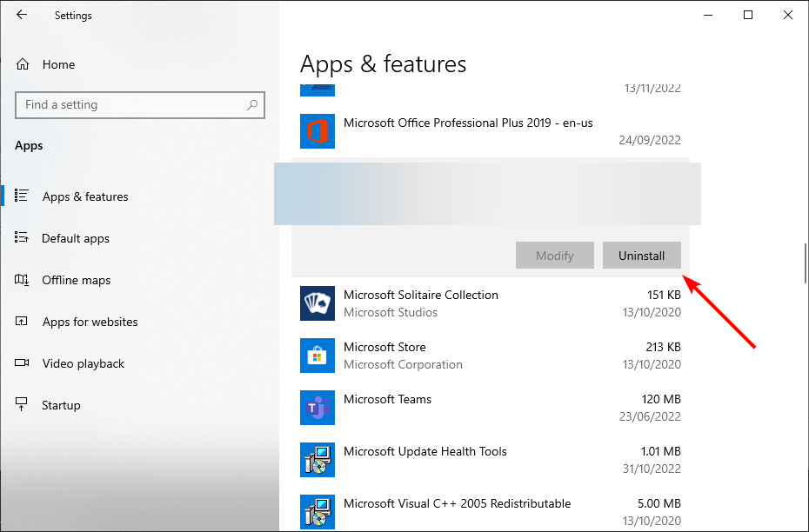Click the search magnifier icon
Image resolution: width=809 pixels, height=532 pixels.
[x=252, y=104]
